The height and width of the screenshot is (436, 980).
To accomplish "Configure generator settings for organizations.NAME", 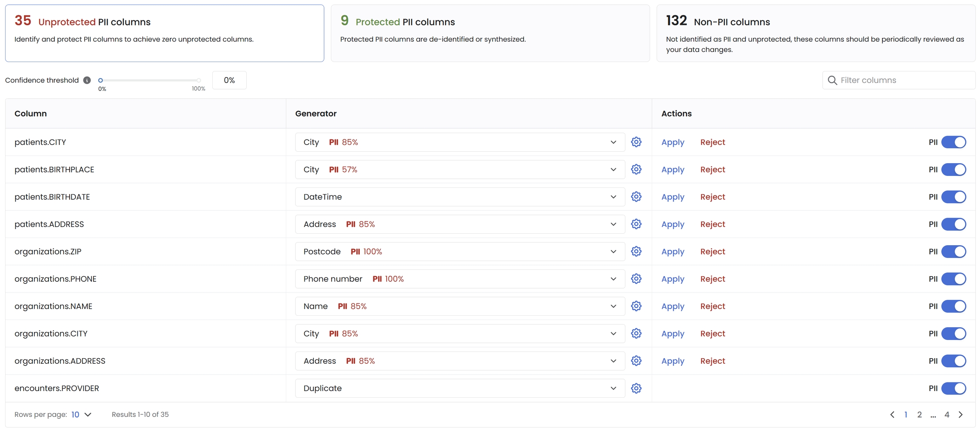I will [x=636, y=306].
